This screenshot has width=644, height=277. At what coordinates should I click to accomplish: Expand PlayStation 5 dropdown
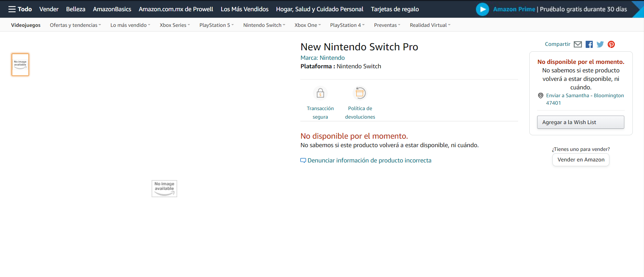point(216,25)
